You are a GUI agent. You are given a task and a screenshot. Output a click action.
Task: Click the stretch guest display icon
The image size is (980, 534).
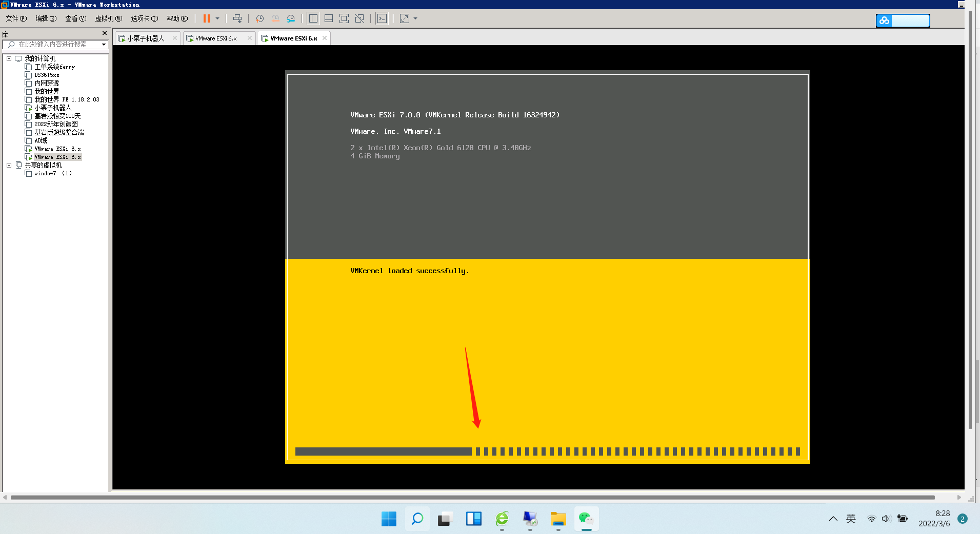(405, 18)
